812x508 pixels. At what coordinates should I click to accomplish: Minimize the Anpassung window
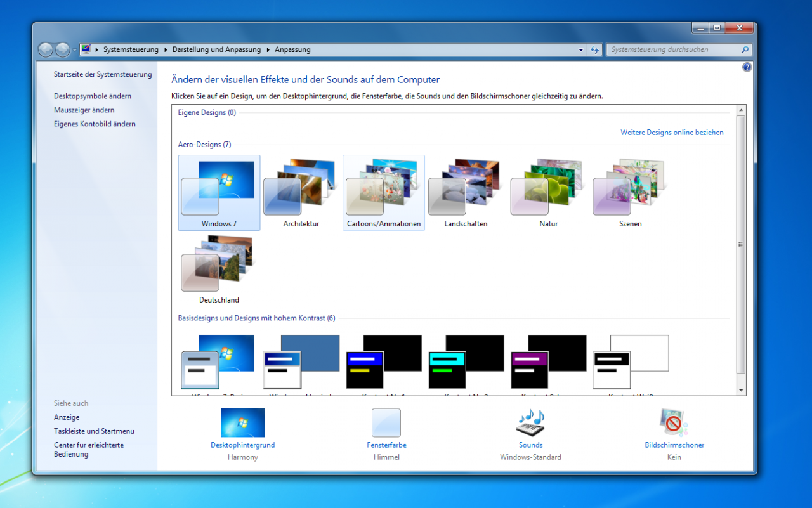(700, 28)
